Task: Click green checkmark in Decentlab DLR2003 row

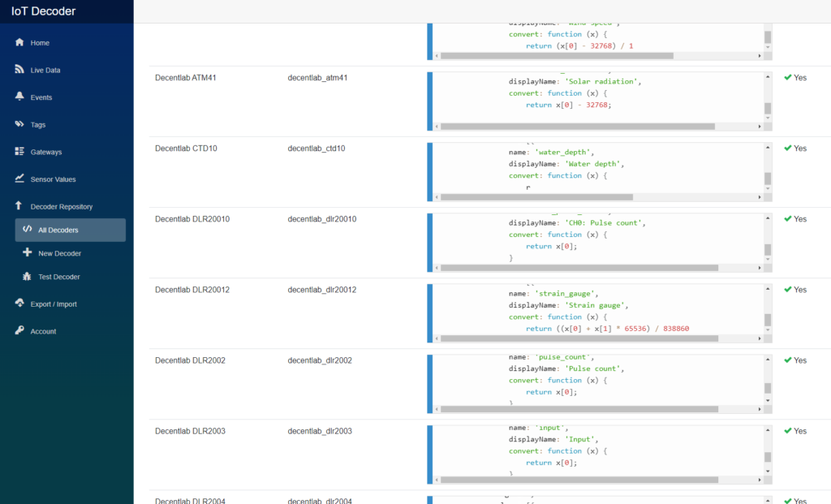Action: [787, 431]
